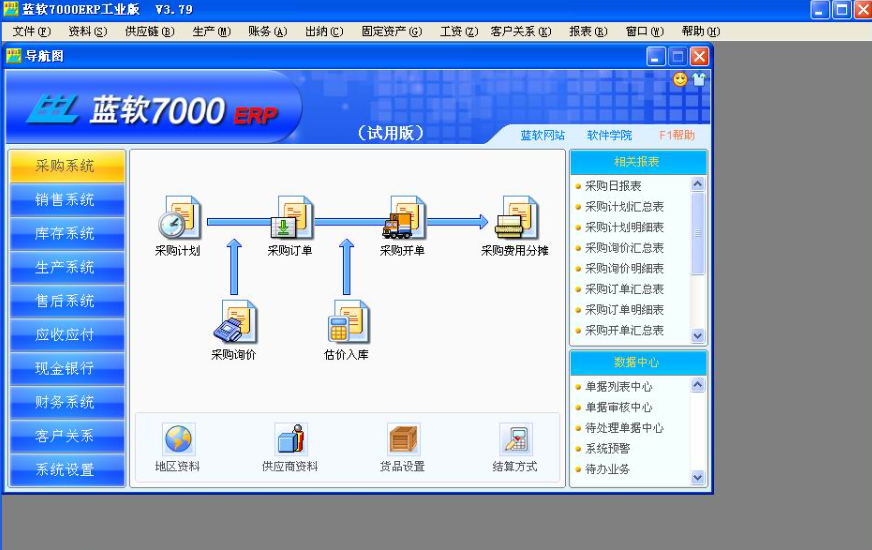Switch to 现金银行 module
This screenshot has width=872, height=550.
(x=67, y=369)
